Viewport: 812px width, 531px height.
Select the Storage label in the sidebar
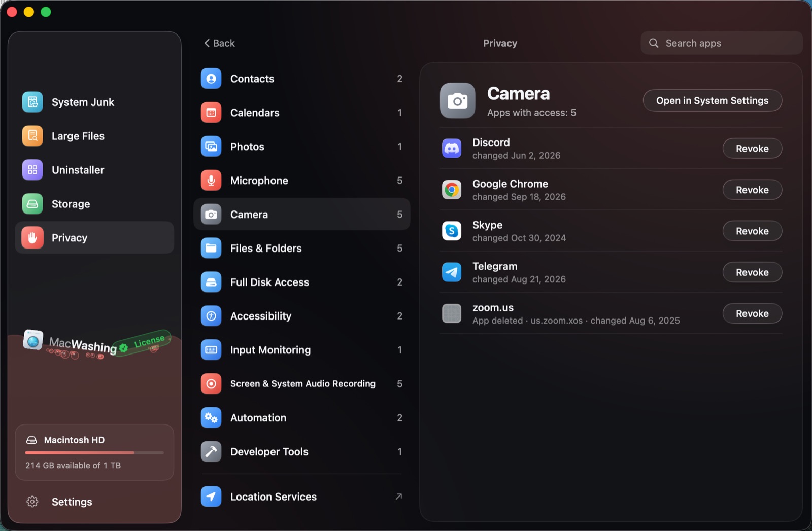click(x=71, y=204)
